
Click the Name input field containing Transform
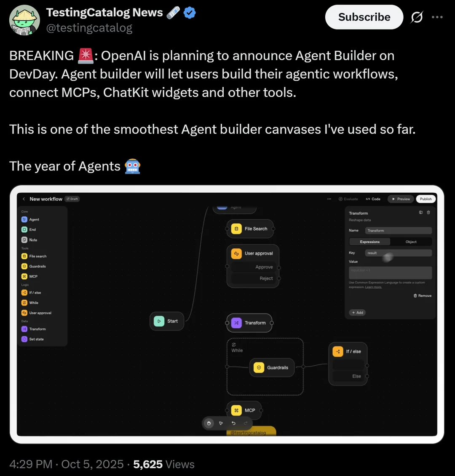[x=399, y=230]
